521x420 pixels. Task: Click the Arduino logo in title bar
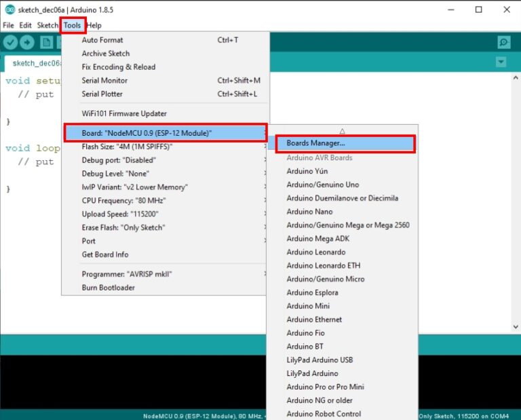[x=10, y=9]
